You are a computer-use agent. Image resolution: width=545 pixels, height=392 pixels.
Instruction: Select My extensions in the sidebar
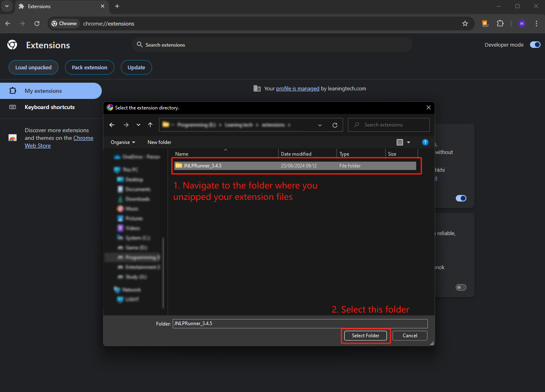tap(43, 91)
